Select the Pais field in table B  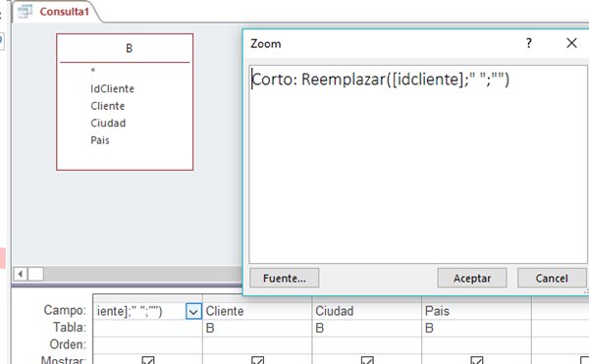tap(100, 140)
